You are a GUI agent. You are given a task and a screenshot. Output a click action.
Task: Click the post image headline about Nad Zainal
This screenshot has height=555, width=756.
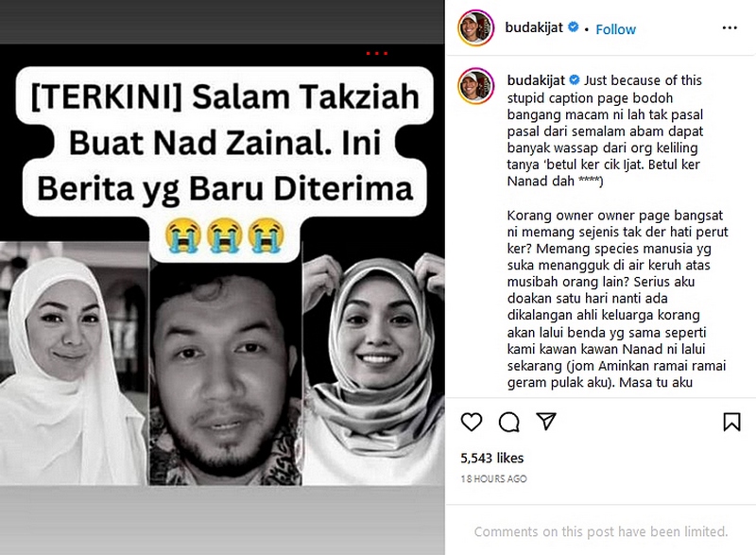225,143
